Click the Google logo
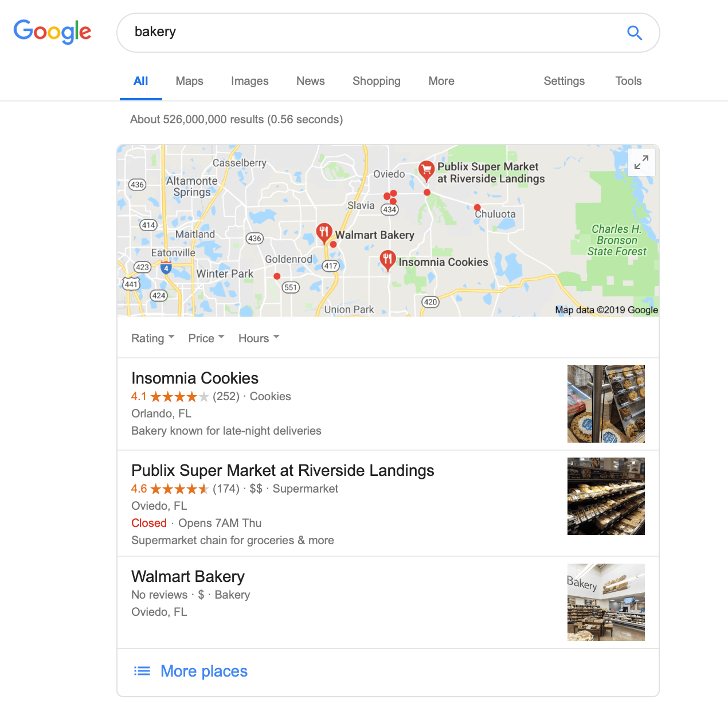This screenshot has height=711, width=728. coord(52,32)
